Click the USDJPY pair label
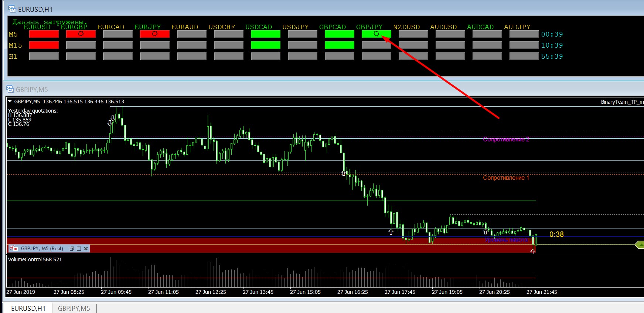The height and width of the screenshot is (313, 644). (x=296, y=27)
